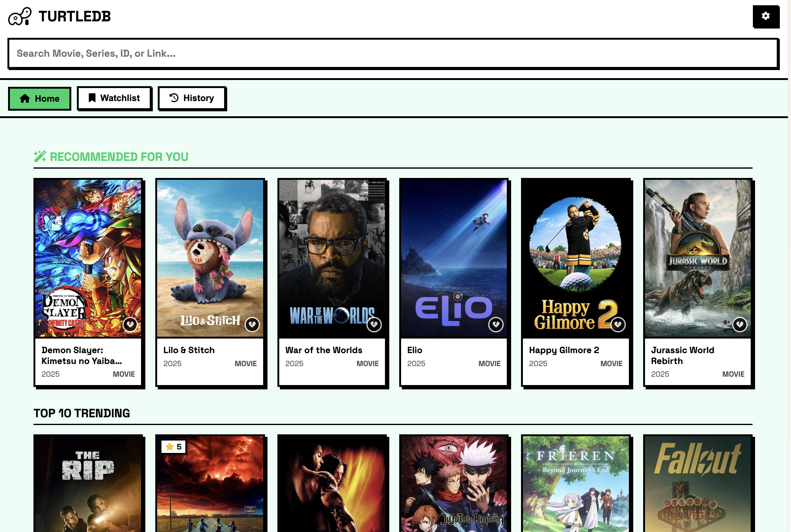Click heart icon on Elio poster
The width and height of the screenshot is (791, 532).
pyautogui.click(x=496, y=324)
